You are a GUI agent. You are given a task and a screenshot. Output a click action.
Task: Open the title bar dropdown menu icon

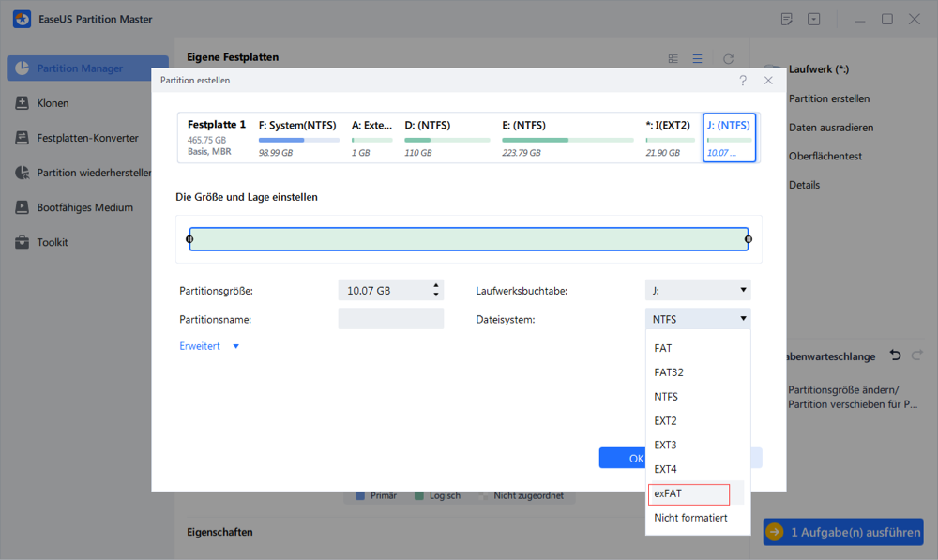click(x=813, y=19)
